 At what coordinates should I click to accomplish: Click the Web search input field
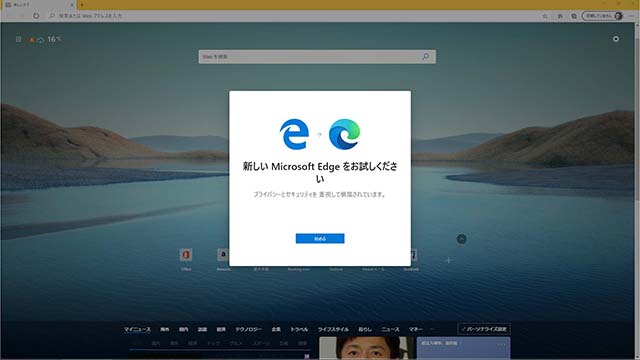[x=317, y=57]
